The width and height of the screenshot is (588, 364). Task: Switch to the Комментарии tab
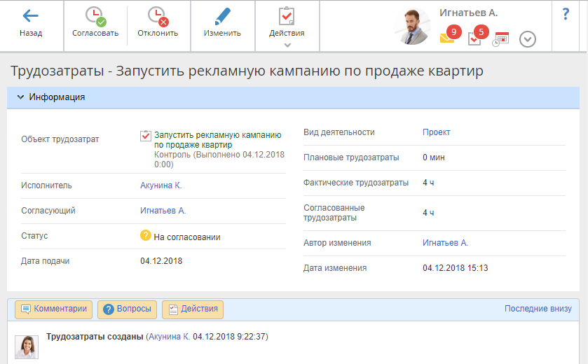54,309
